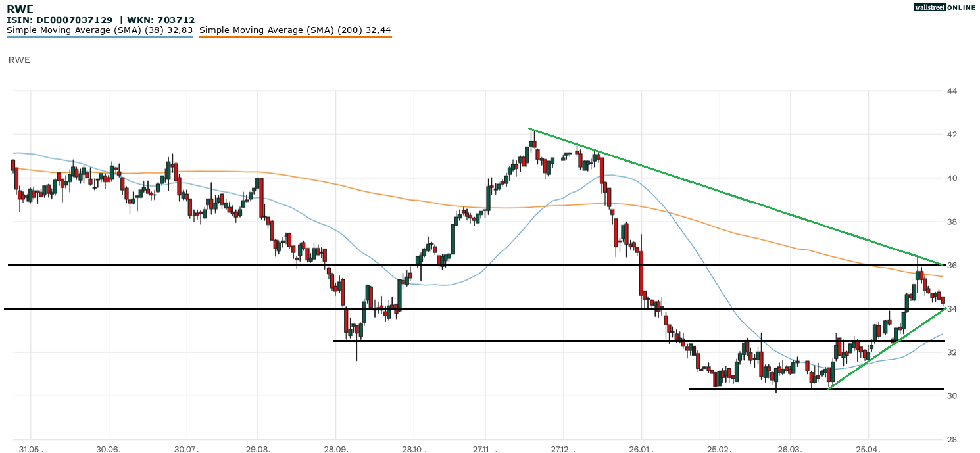Select the ISIN DE0007037129 text
This screenshot has width=980, height=453.
click(59, 20)
